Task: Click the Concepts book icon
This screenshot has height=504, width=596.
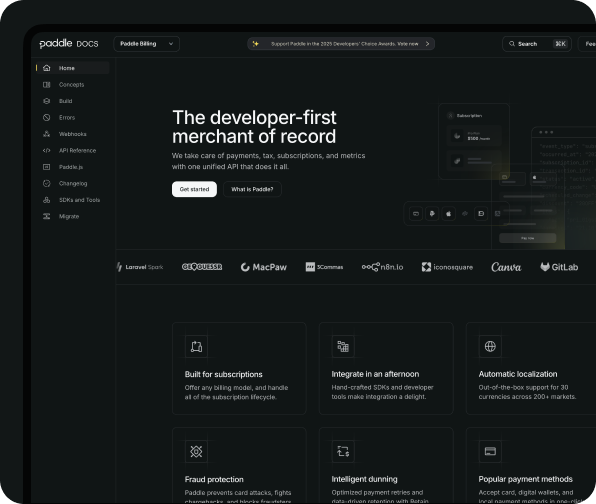Action: click(x=46, y=84)
